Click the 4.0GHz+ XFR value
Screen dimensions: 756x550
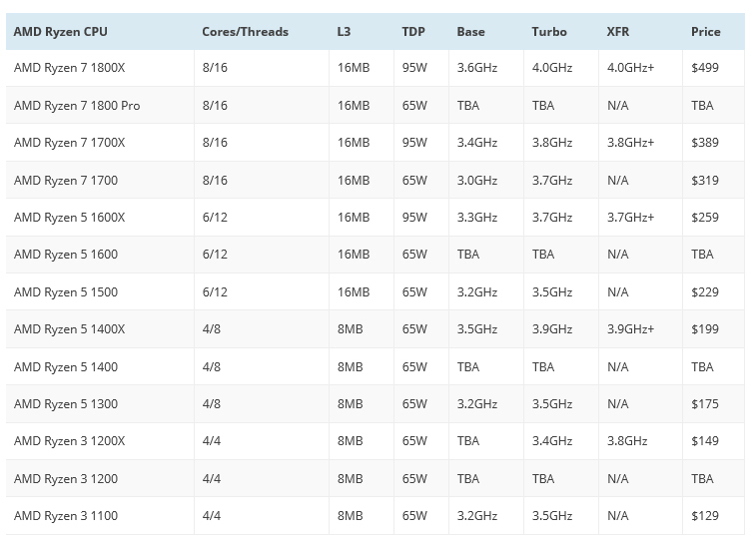tap(630, 68)
